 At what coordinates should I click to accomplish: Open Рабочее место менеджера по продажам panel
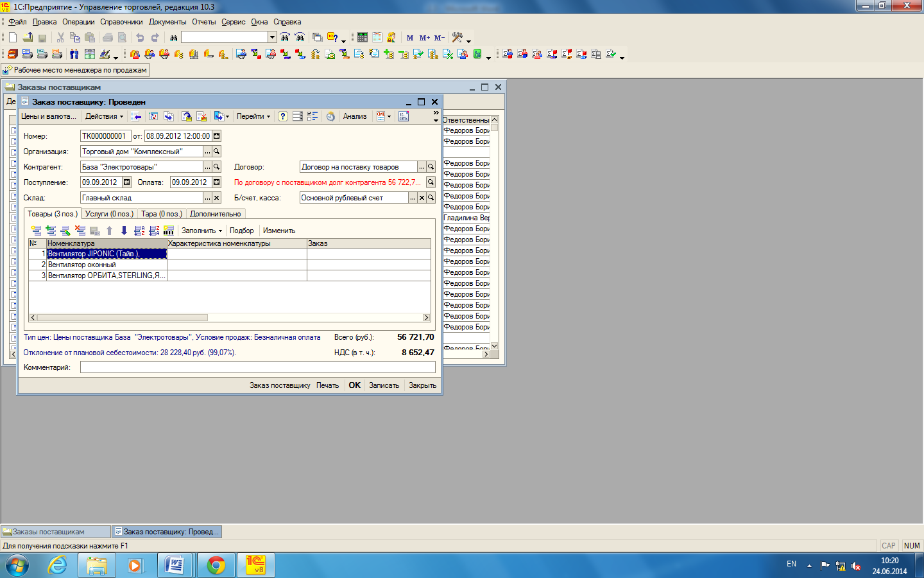coord(76,70)
